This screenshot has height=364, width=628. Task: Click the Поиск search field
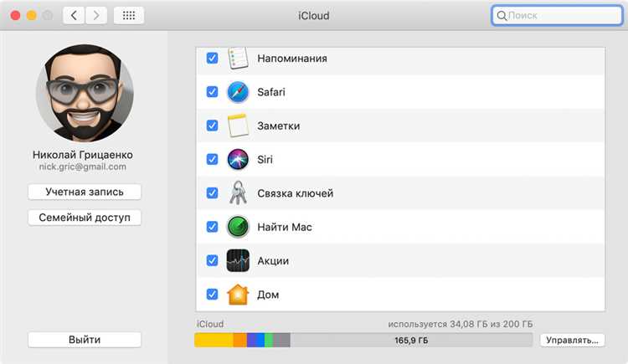click(557, 16)
